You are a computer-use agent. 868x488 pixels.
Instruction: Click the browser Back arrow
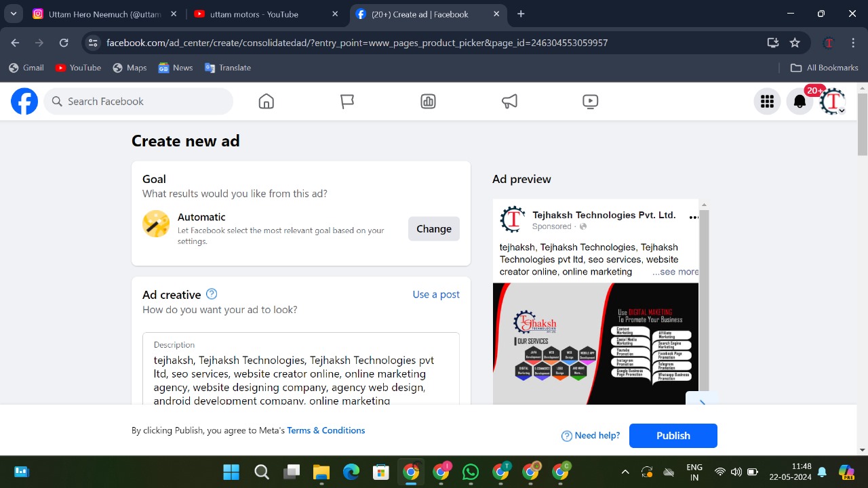[16, 43]
